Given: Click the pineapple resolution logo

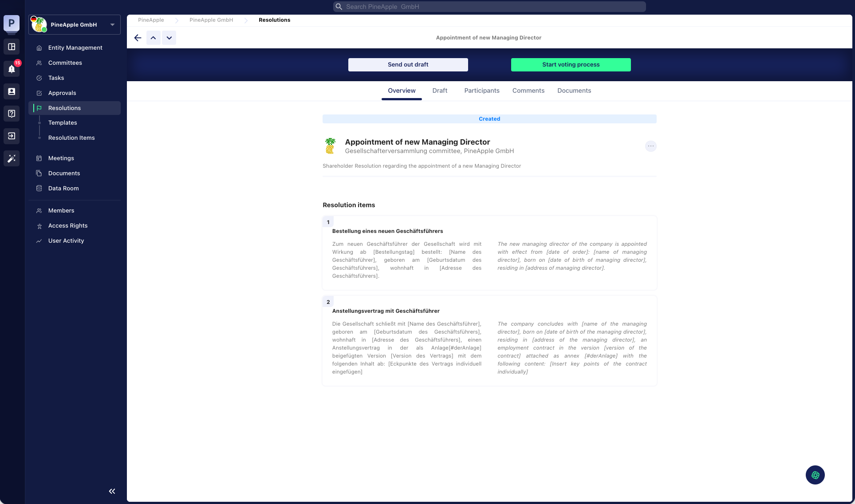Looking at the screenshot, I should tap(330, 146).
